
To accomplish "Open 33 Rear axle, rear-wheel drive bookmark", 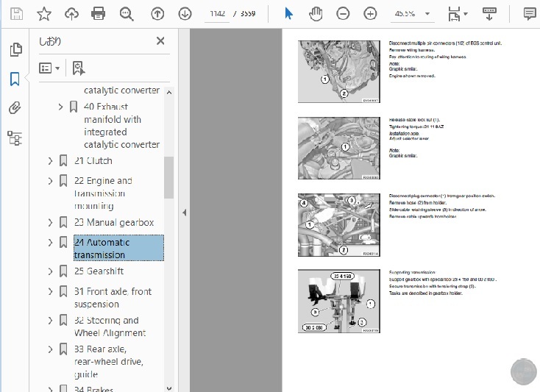I will pyautogui.click(x=109, y=361).
